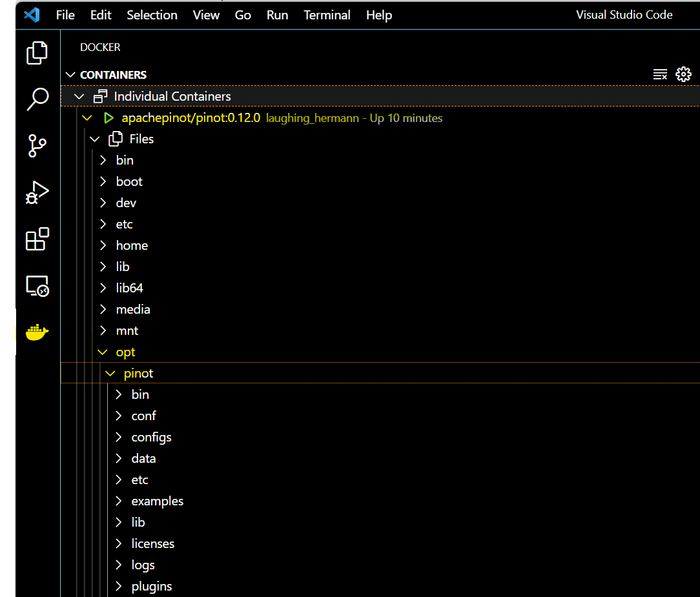This screenshot has width=700, height=597.
Task: Open the View menu
Action: (206, 15)
